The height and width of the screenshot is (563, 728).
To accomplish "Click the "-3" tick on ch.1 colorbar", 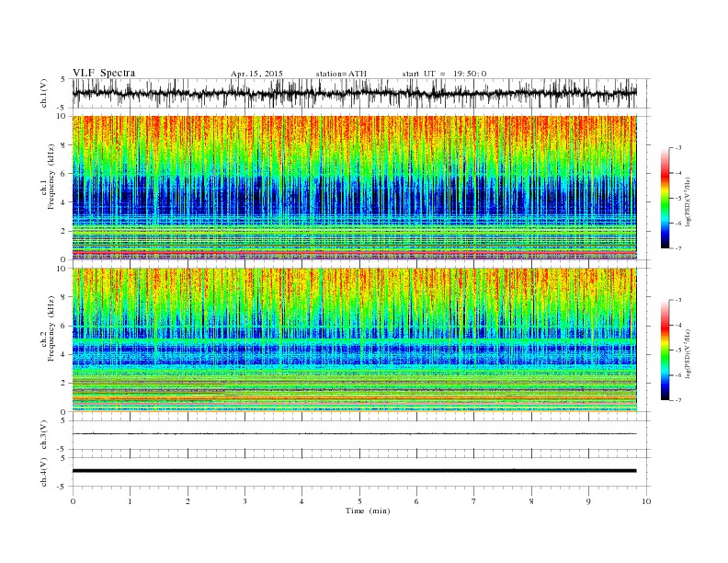I will point(677,148).
